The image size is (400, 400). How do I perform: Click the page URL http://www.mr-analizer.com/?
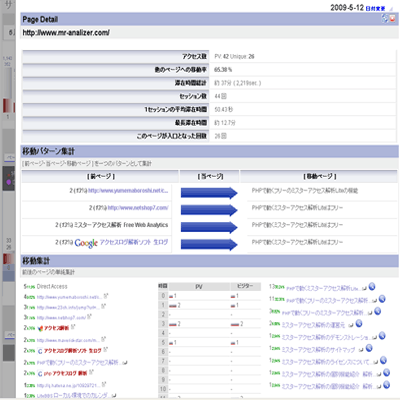(66, 33)
